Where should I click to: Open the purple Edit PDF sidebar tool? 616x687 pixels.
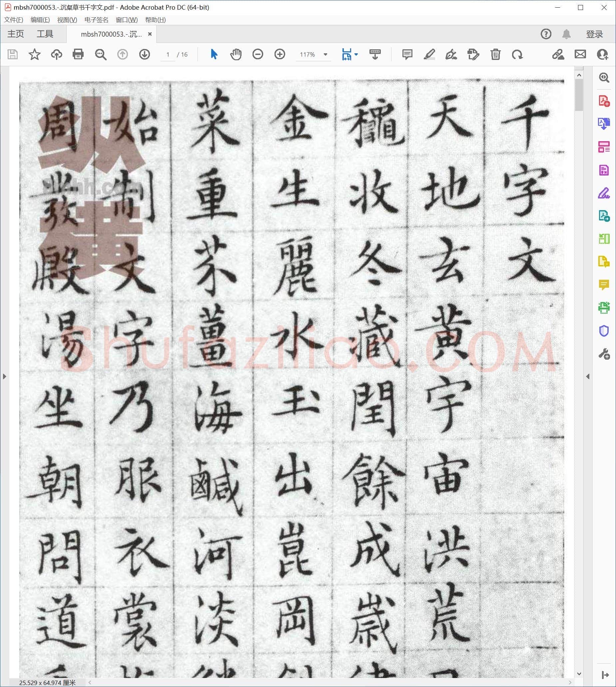(x=604, y=170)
